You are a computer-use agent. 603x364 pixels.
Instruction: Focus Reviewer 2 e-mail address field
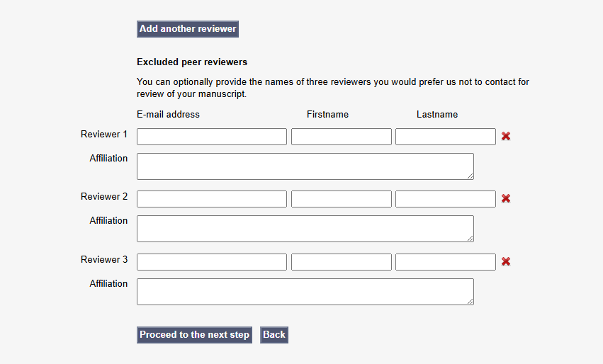[212, 199]
